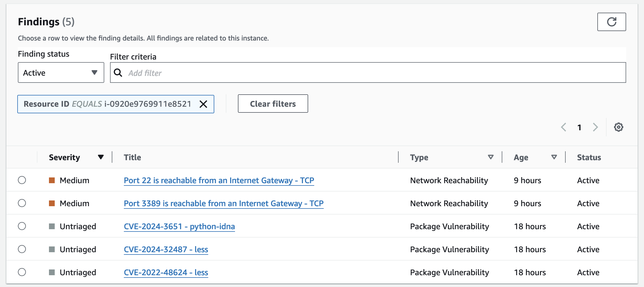Sort findings by Severity column arrow
Screen dimensions: 644x287
[x=101, y=157]
